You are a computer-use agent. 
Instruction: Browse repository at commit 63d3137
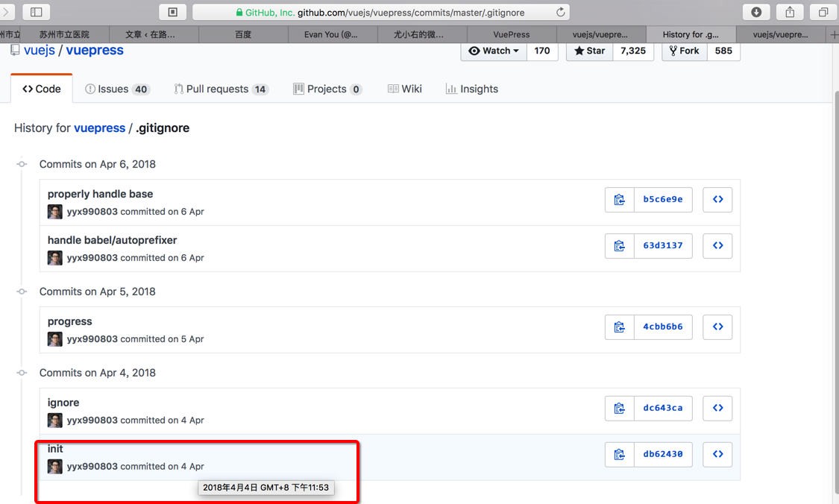coord(717,245)
